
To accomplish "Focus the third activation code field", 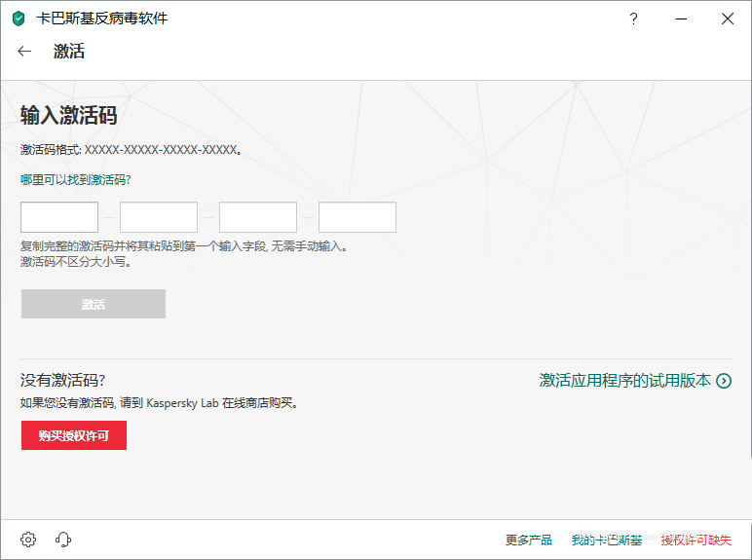I will (x=258, y=217).
